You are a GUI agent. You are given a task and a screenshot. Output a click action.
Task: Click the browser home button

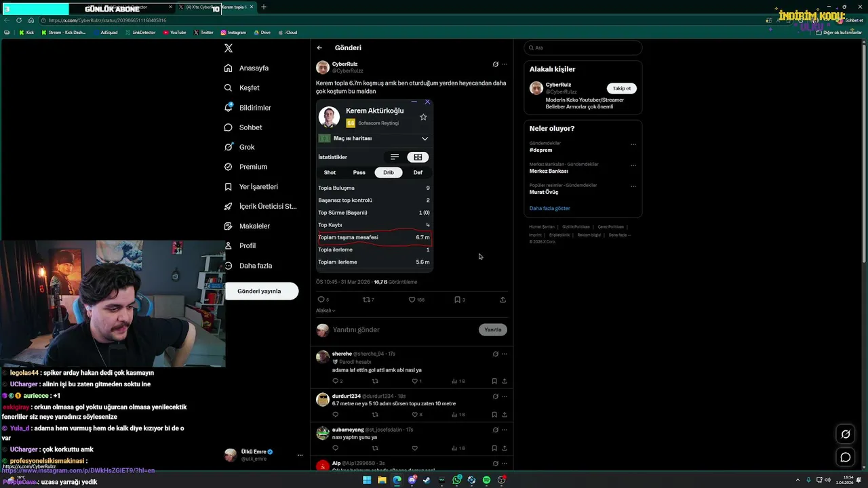coord(31,20)
